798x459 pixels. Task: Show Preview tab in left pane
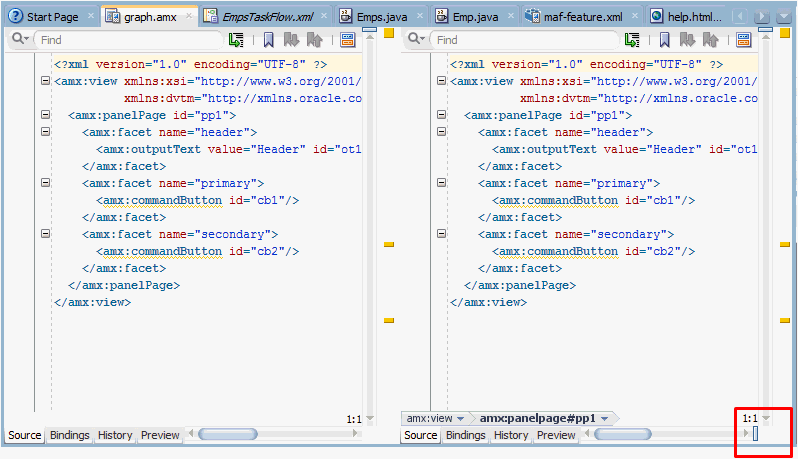click(x=160, y=436)
